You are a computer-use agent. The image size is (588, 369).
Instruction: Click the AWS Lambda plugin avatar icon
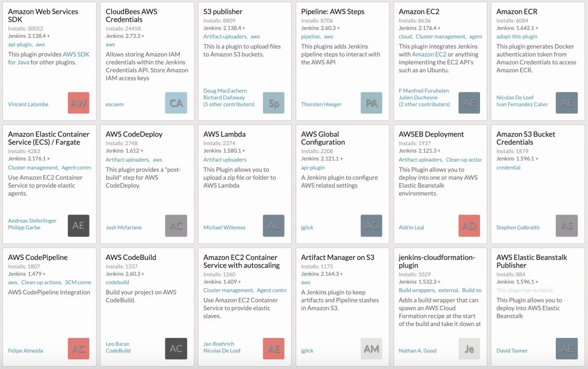click(273, 226)
